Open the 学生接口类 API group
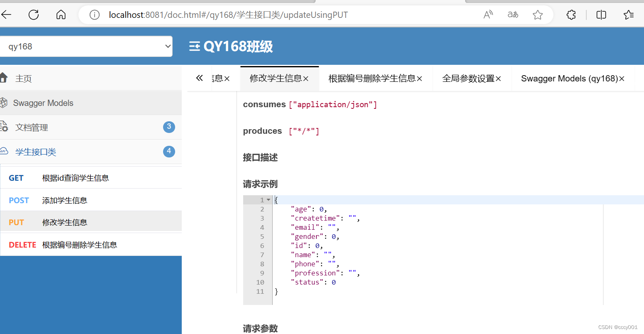644x334 pixels. point(35,152)
